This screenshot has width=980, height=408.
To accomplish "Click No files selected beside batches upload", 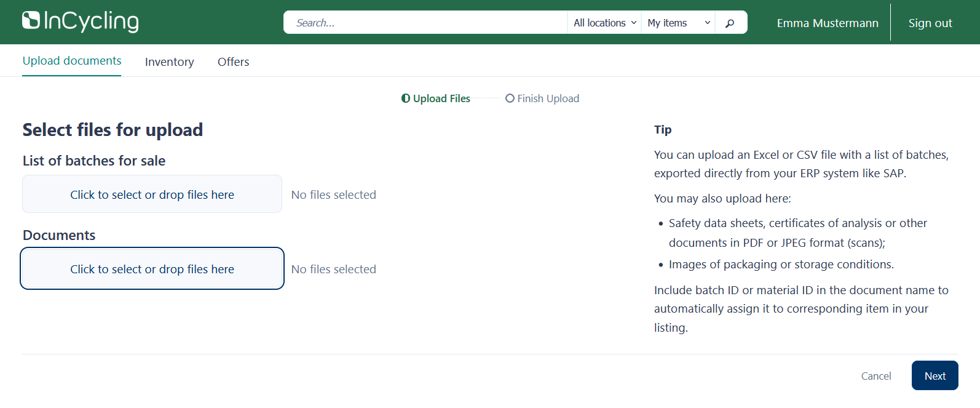I will click(x=334, y=194).
